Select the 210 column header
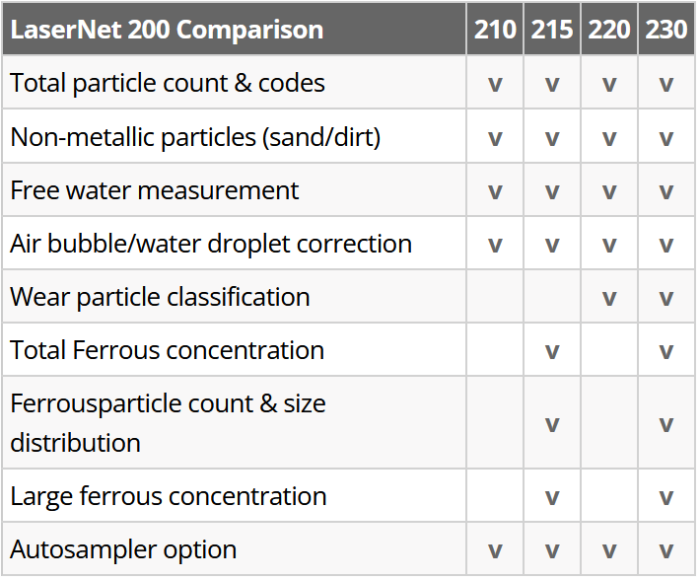This screenshot has width=700, height=580. click(x=495, y=29)
